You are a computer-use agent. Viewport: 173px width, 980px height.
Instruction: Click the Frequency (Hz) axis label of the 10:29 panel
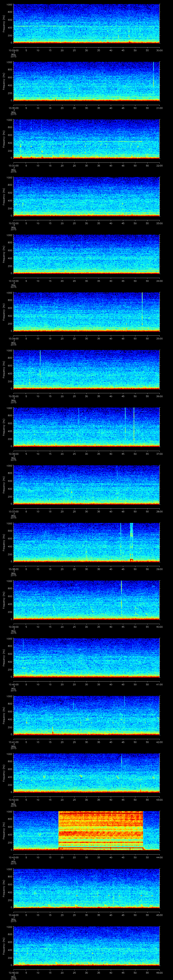4,24
